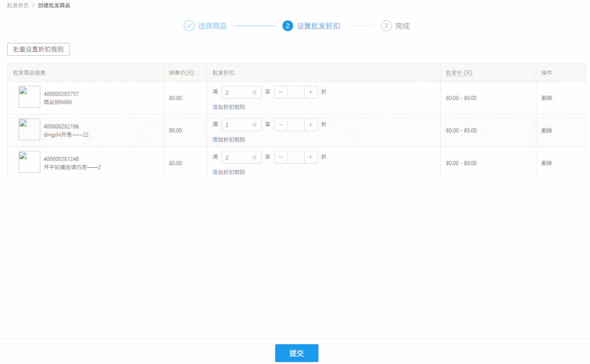Focus discount value field for dingshi开售 row

[x=296, y=125]
